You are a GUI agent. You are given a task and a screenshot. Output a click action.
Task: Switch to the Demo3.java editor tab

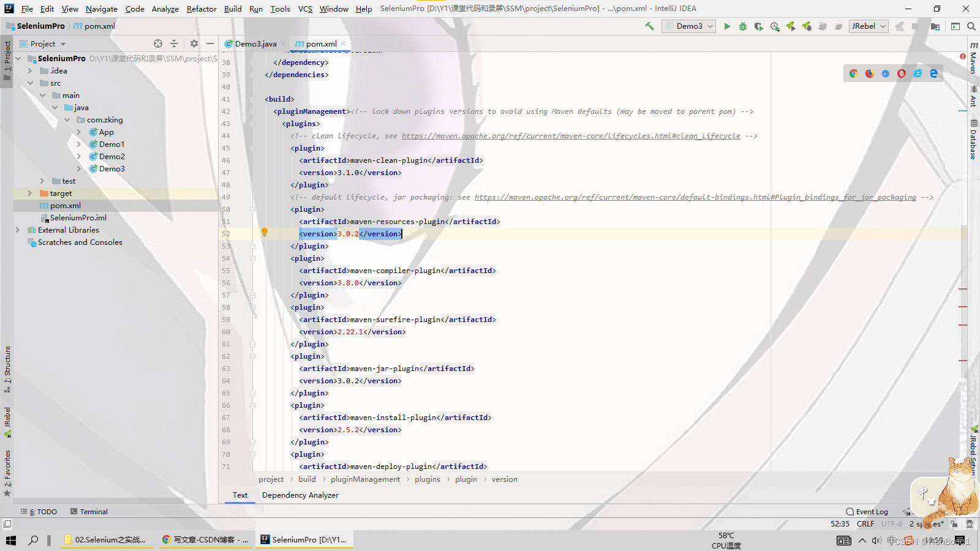(x=255, y=43)
